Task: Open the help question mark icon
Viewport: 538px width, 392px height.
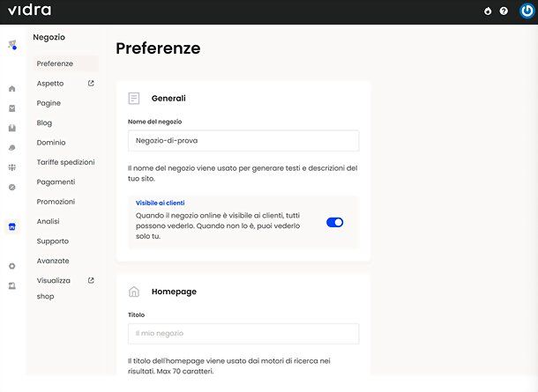Action: click(x=504, y=11)
